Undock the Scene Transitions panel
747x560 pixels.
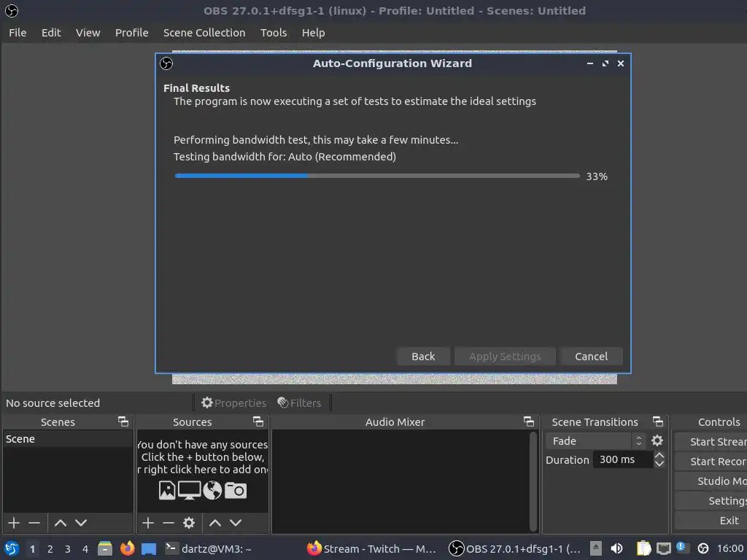point(658,421)
